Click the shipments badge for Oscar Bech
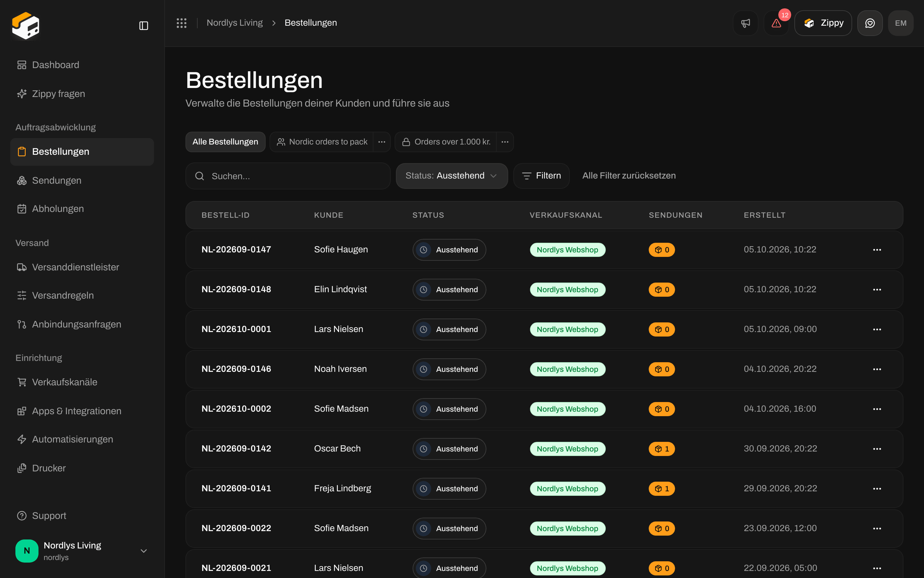Viewport: 924px width, 578px height. 662,449
